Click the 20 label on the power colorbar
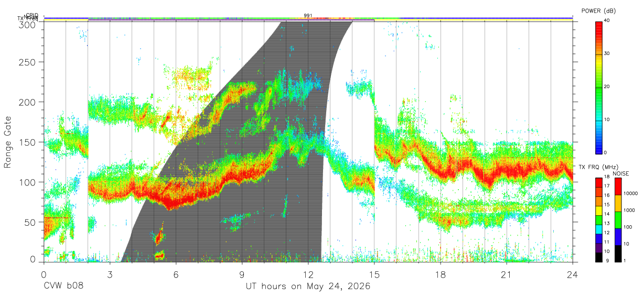Screen dimensions: 644x297 pos(606,86)
